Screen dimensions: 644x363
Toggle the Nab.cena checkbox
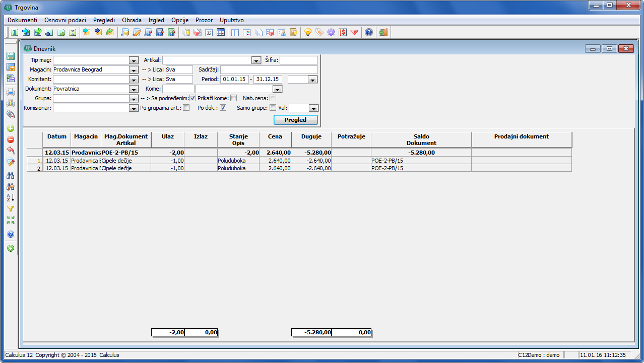tap(273, 98)
